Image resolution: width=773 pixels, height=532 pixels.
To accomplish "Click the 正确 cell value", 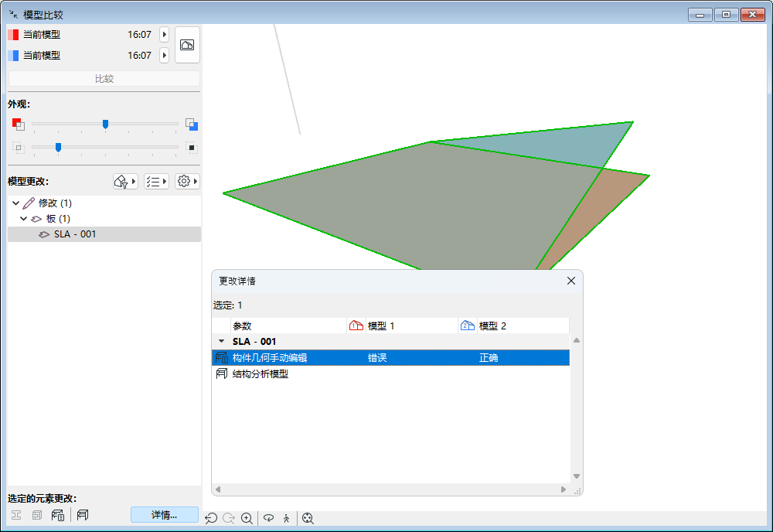I will 489,358.
